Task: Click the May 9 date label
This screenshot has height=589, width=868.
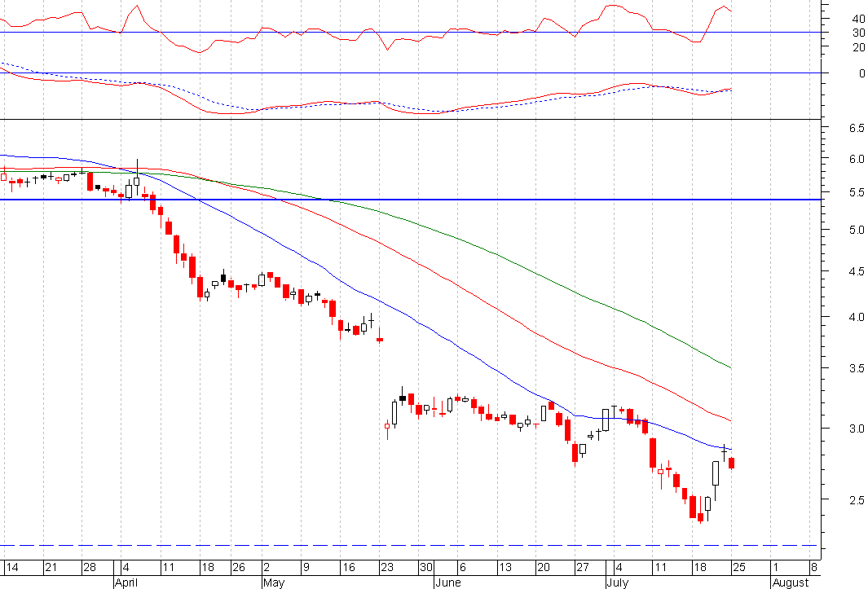Action: 306,567
